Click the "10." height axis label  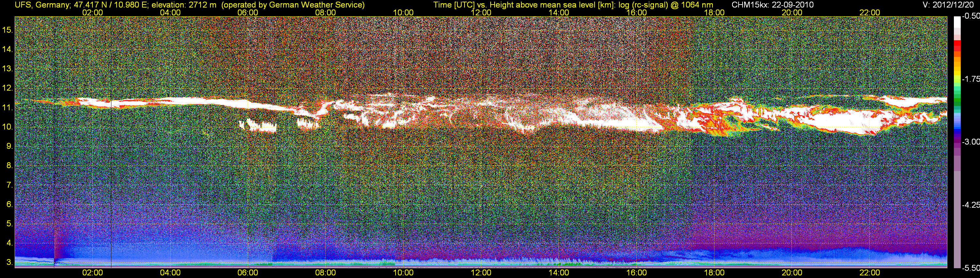click(8, 127)
